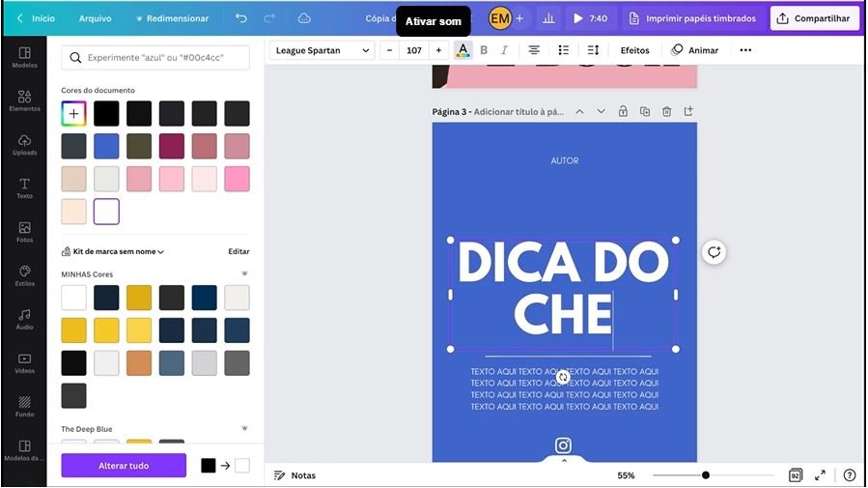Click the color search field

tap(155, 58)
